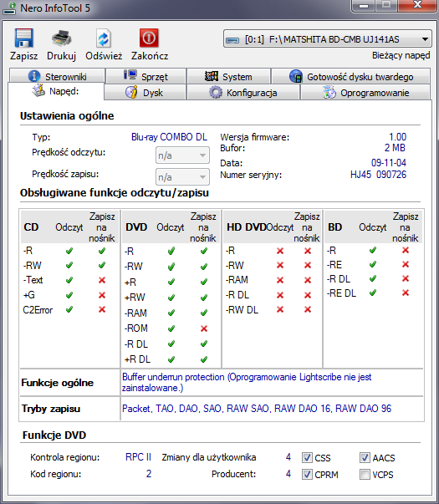Click the Bieżący napęd label
The image size is (439, 504).
[x=401, y=55]
